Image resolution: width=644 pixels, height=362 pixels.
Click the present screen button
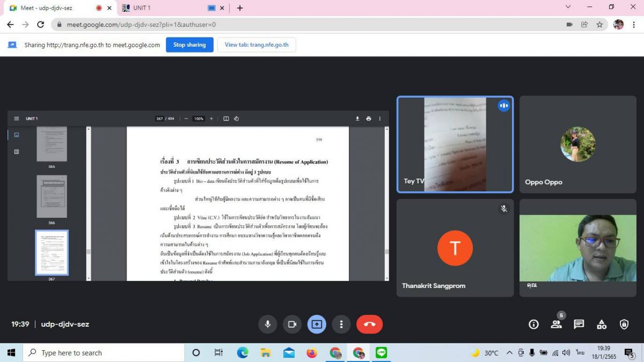(317, 324)
